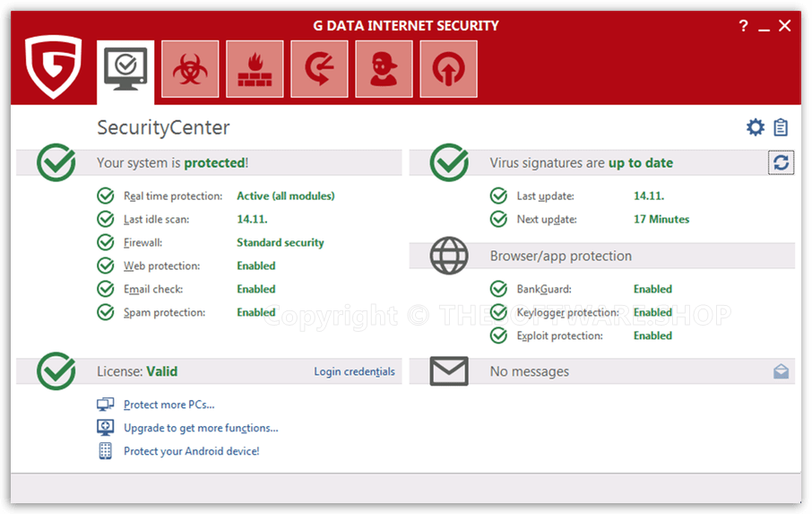Click the large envelope No messages icon

tap(449, 371)
